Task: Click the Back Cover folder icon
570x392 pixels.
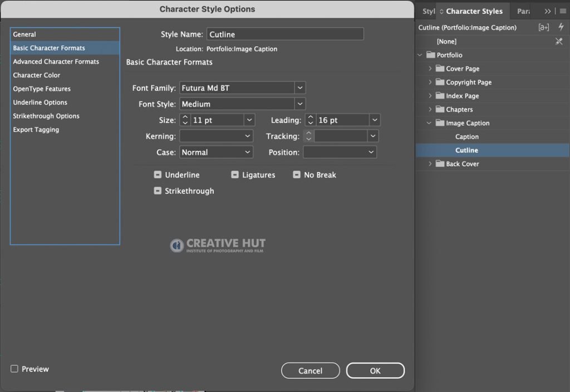Action: coord(440,164)
